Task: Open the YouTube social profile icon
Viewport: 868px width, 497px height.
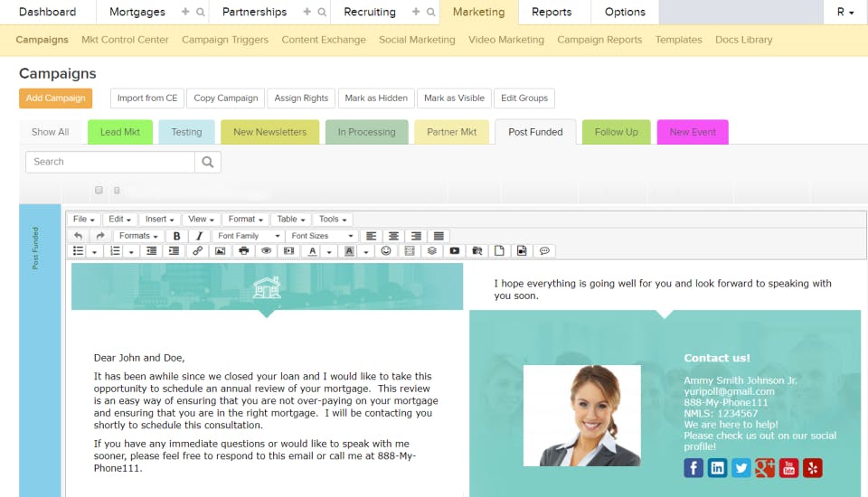Action: [x=788, y=468]
